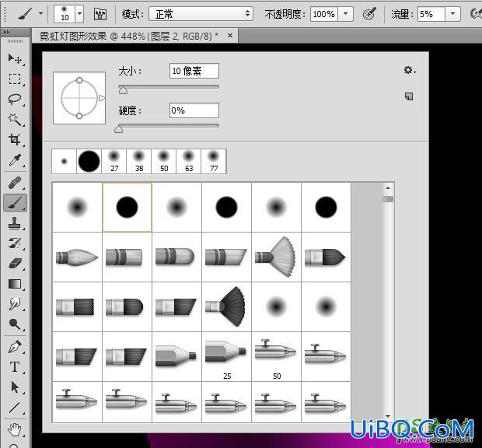Select the Gradient tool
This screenshot has height=448, width=482.
[x=15, y=284]
